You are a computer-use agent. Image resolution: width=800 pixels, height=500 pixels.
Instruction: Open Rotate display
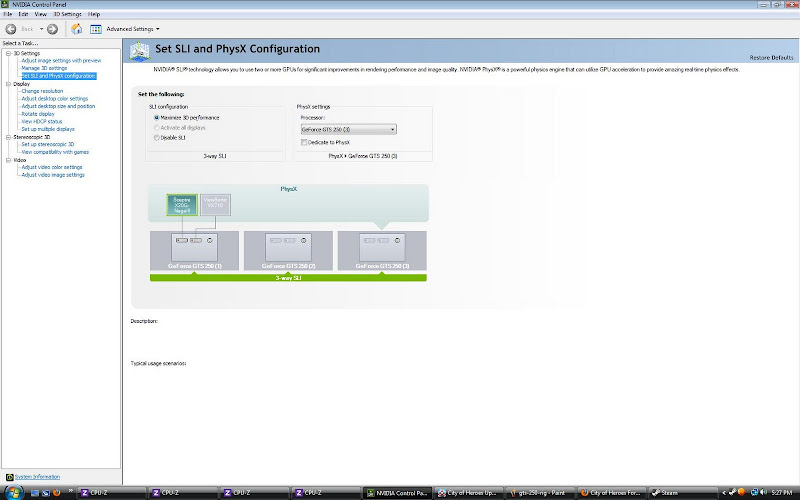(x=38, y=114)
